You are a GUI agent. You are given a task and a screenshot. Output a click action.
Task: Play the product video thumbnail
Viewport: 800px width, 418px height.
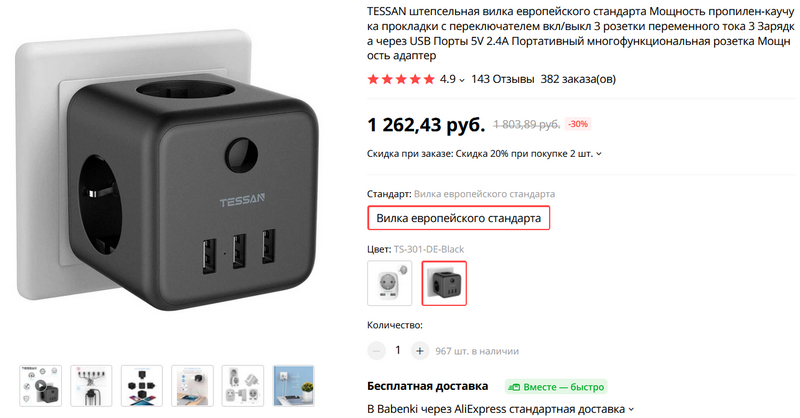(40, 386)
